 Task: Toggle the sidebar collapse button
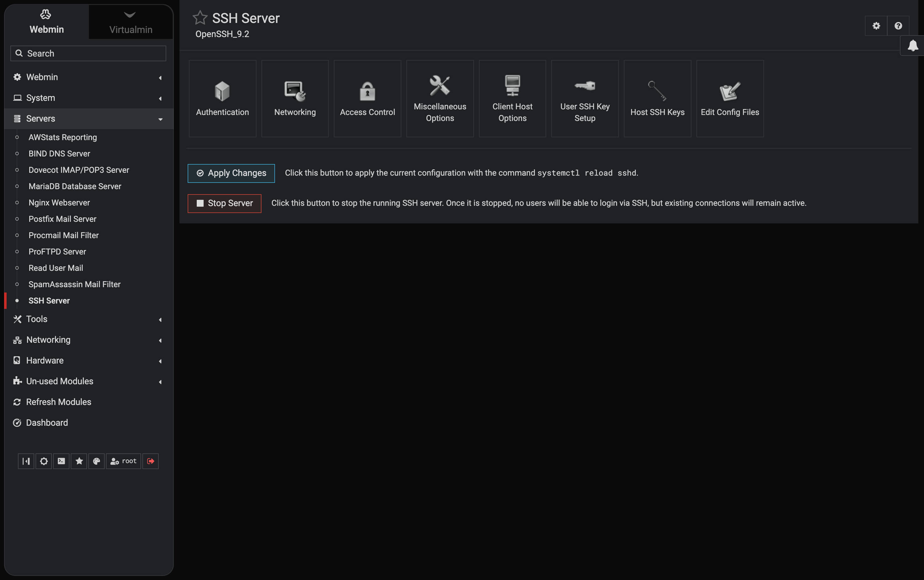[x=26, y=461]
